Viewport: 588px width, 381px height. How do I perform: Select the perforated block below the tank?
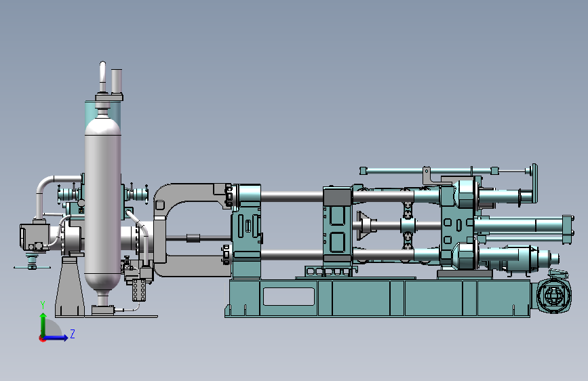139,290
